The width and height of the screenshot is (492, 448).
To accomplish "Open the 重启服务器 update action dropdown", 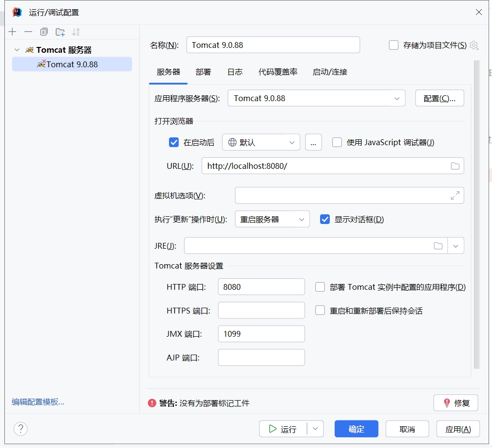I will (272, 219).
